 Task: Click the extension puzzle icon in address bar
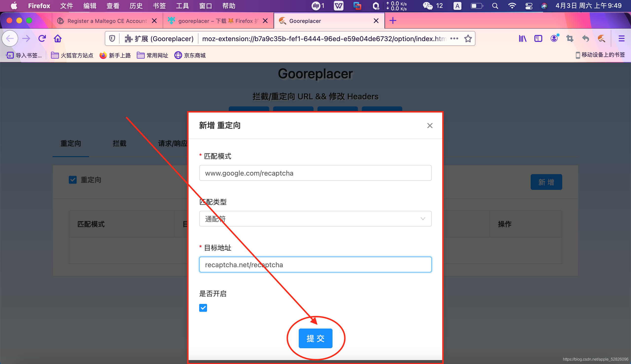tap(128, 38)
